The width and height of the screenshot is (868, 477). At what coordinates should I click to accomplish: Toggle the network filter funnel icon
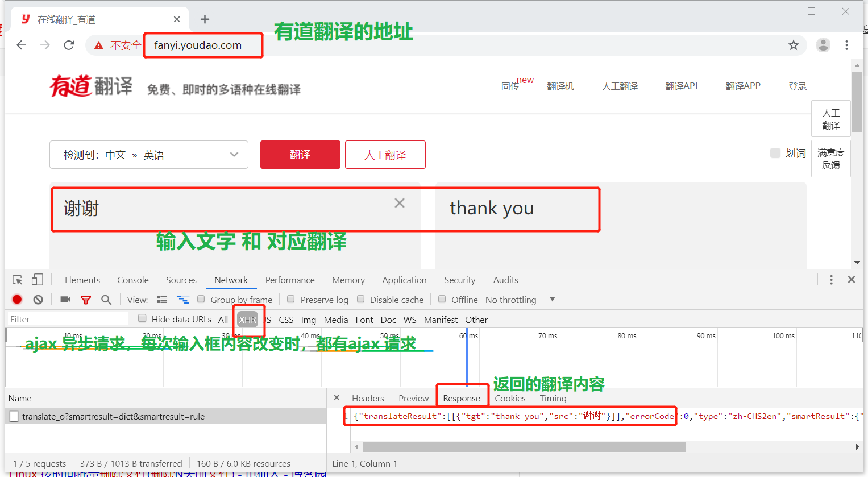pyautogui.click(x=86, y=300)
